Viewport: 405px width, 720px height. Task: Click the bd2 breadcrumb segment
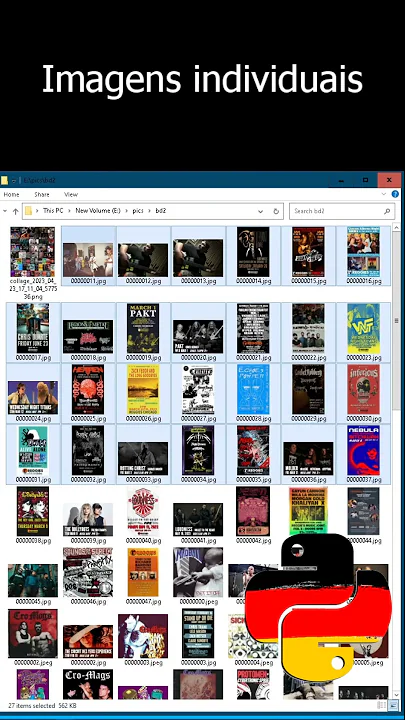click(160, 211)
